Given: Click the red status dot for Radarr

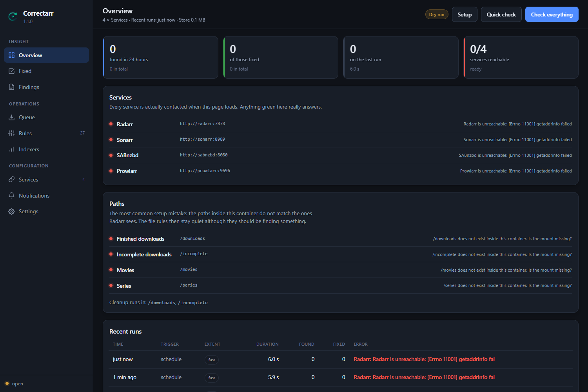Looking at the screenshot, I should coord(111,124).
